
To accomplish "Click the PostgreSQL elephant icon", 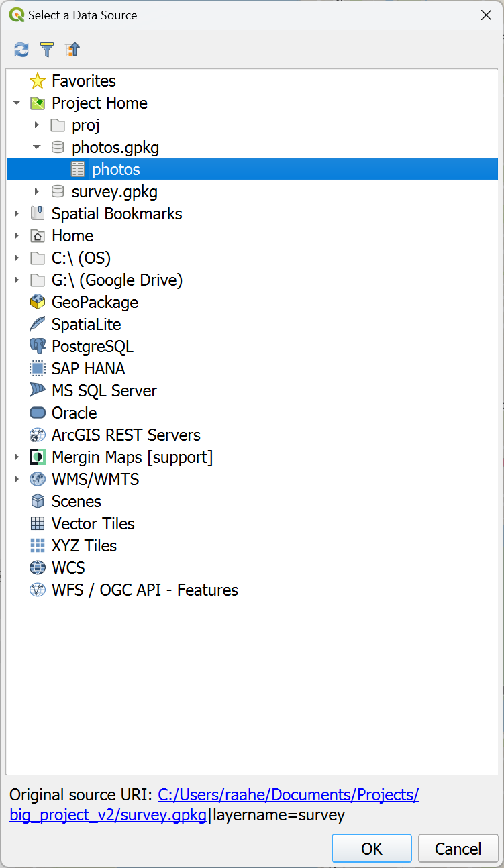I will 38,347.
